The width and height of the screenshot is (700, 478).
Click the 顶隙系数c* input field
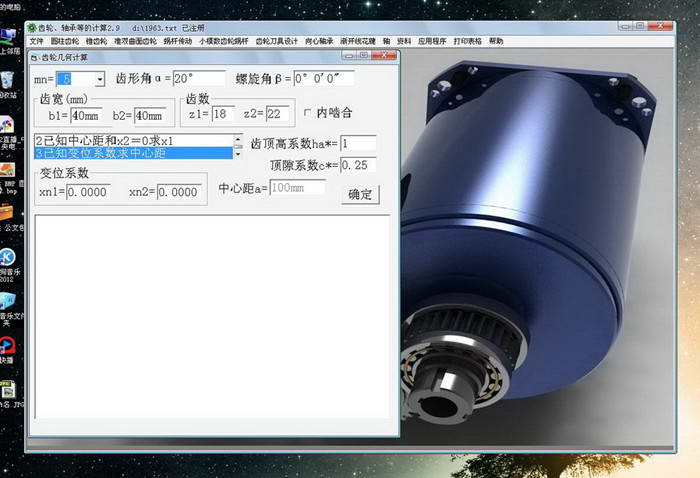point(358,165)
